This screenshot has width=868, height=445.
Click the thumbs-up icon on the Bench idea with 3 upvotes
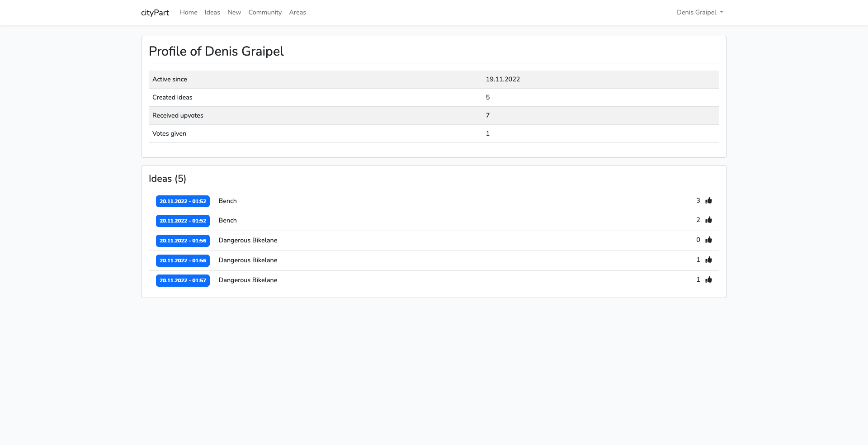click(708, 200)
